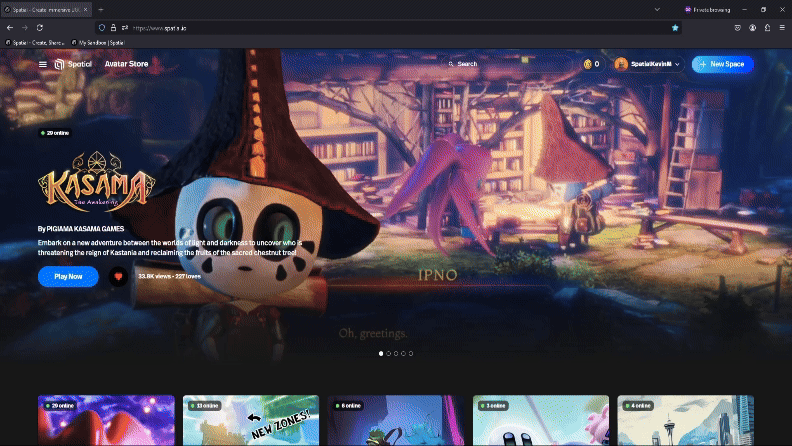Open the browser extensions icon
792x446 pixels.
pos(767,28)
